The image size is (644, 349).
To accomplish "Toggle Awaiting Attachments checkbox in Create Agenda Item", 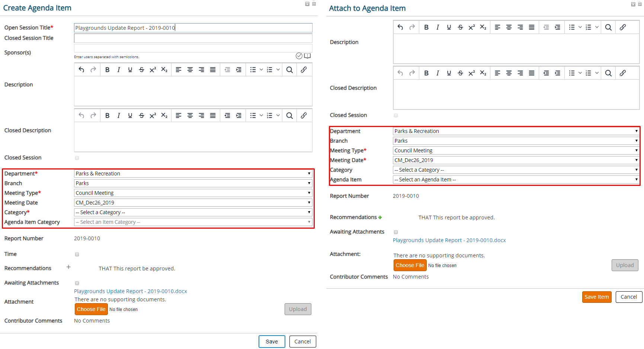I will 77,283.
